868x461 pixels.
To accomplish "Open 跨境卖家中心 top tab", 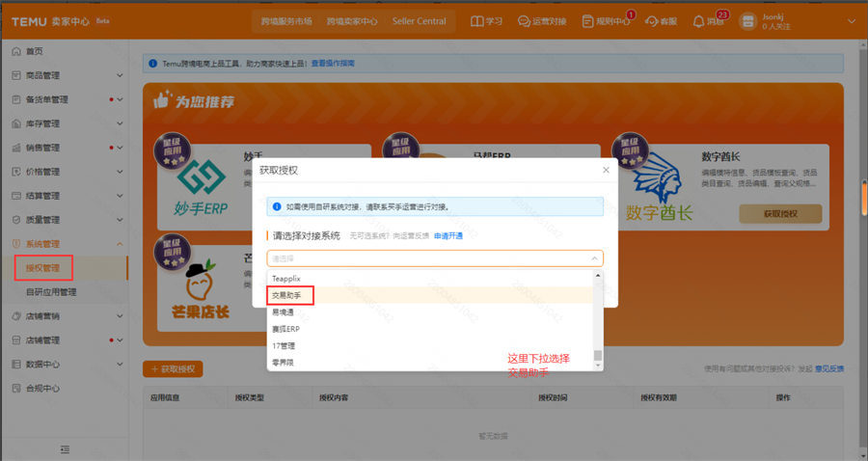I will (352, 21).
